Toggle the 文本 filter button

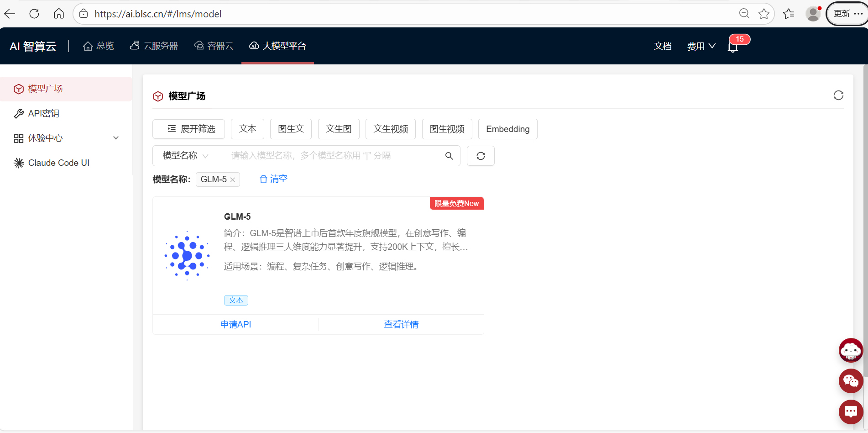pyautogui.click(x=247, y=129)
